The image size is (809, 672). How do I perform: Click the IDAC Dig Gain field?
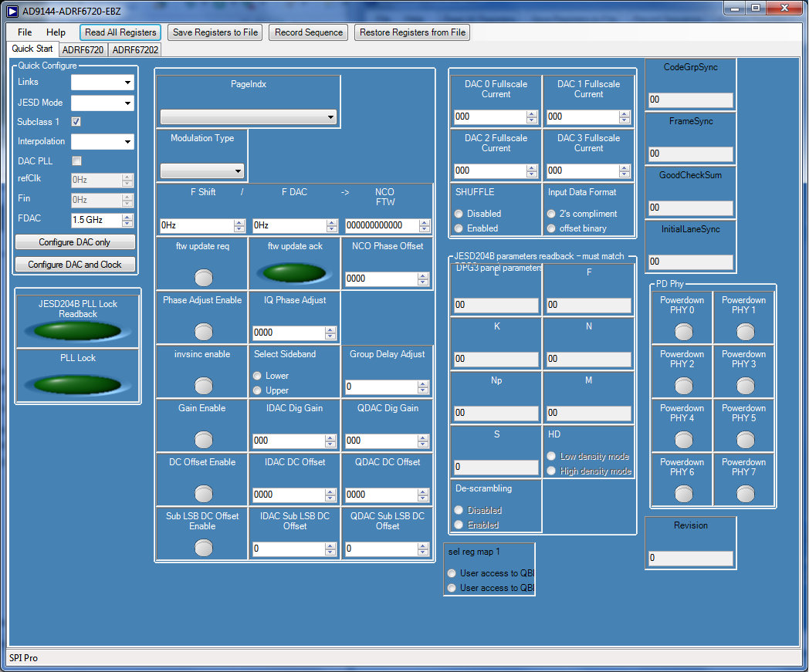[289, 441]
